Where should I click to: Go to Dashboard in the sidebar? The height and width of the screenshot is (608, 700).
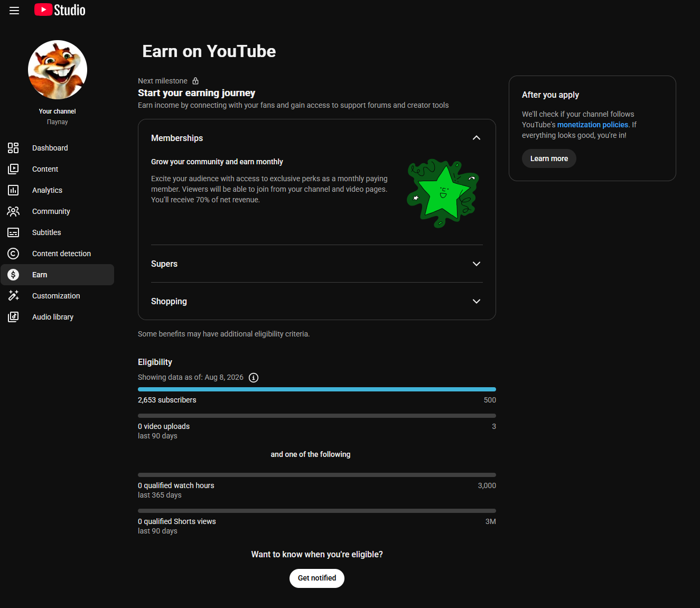(x=57, y=148)
